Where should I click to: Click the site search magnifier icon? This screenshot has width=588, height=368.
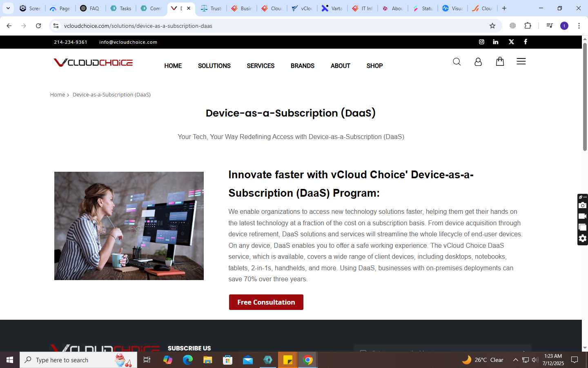457,62
